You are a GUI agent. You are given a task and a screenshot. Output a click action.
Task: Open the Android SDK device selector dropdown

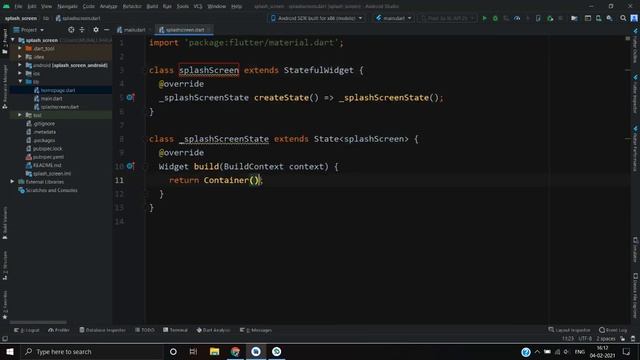pos(317,18)
